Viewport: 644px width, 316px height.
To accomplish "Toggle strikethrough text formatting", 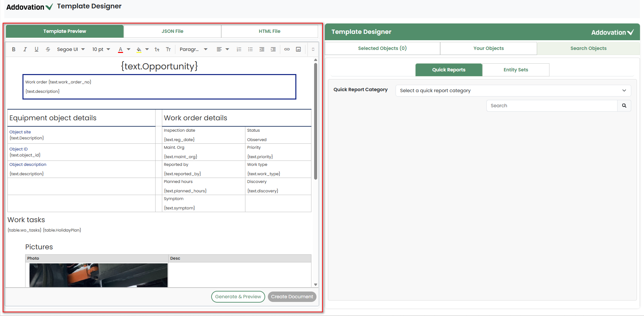I will tap(48, 49).
